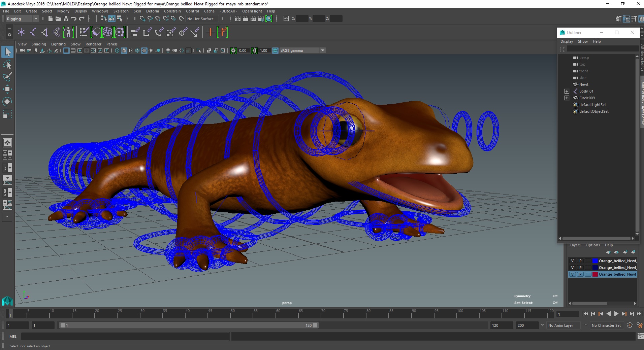Activate the Rotate tool in toolbox
Image resolution: width=644 pixels, height=350 pixels.
pyautogui.click(x=7, y=101)
